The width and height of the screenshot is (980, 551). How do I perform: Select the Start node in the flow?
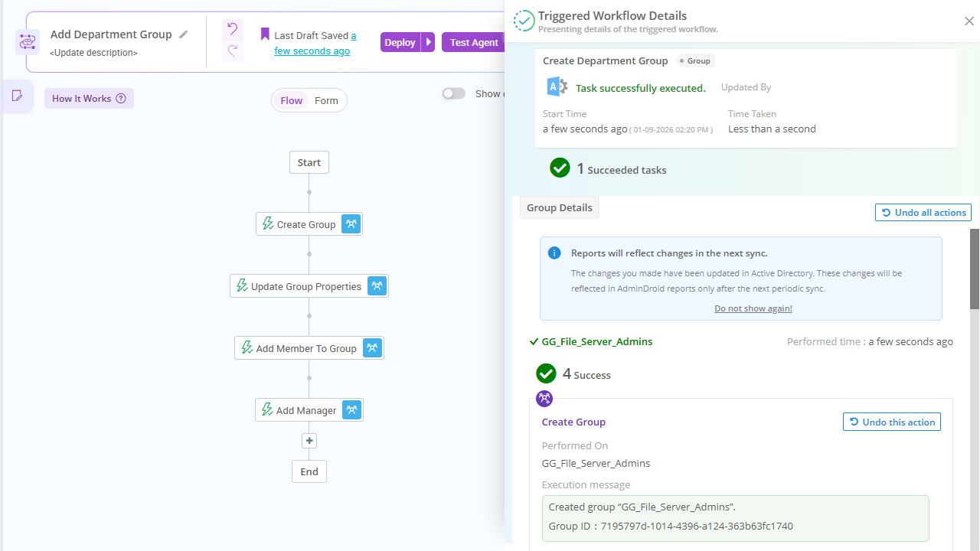click(x=309, y=162)
